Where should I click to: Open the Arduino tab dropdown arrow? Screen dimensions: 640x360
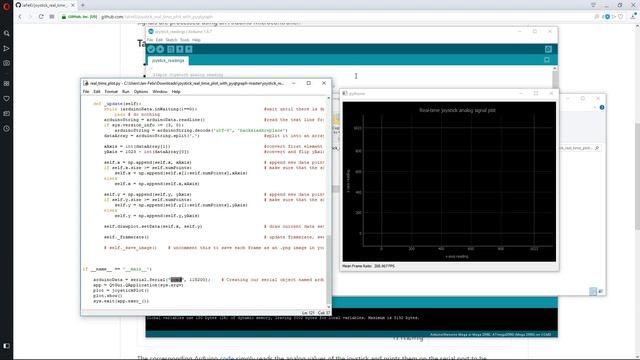[547, 60]
